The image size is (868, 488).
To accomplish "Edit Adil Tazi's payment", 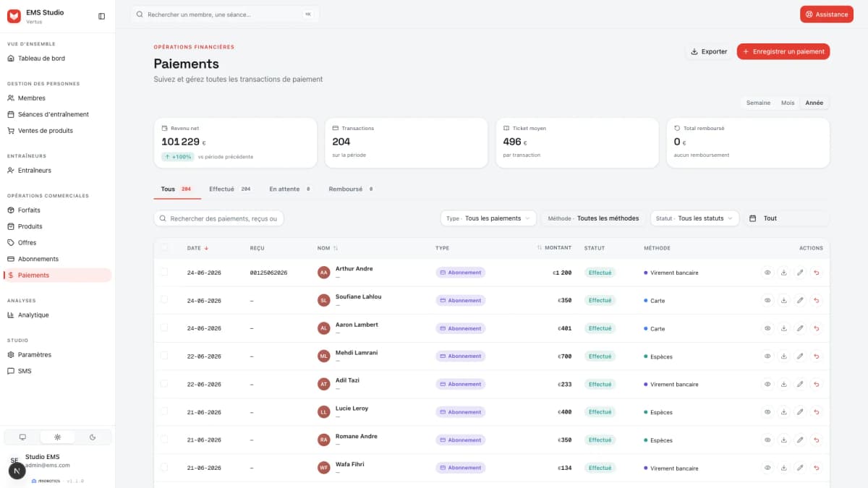I will [800, 384].
